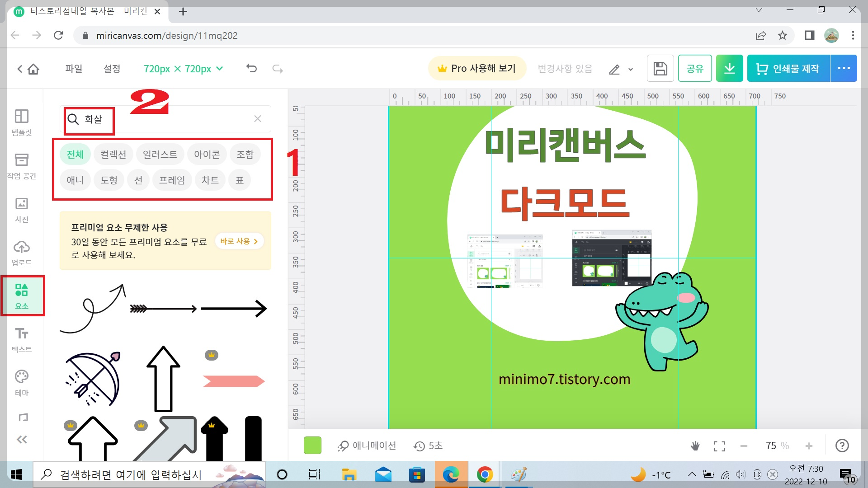Add the bold long right arrow element
The width and height of the screenshot is (868, 488).
coord(234,309)
